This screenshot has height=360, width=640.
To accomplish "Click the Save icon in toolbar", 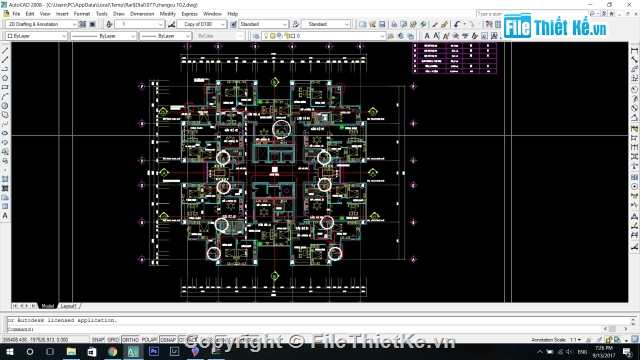I will (x=382, y=24).
